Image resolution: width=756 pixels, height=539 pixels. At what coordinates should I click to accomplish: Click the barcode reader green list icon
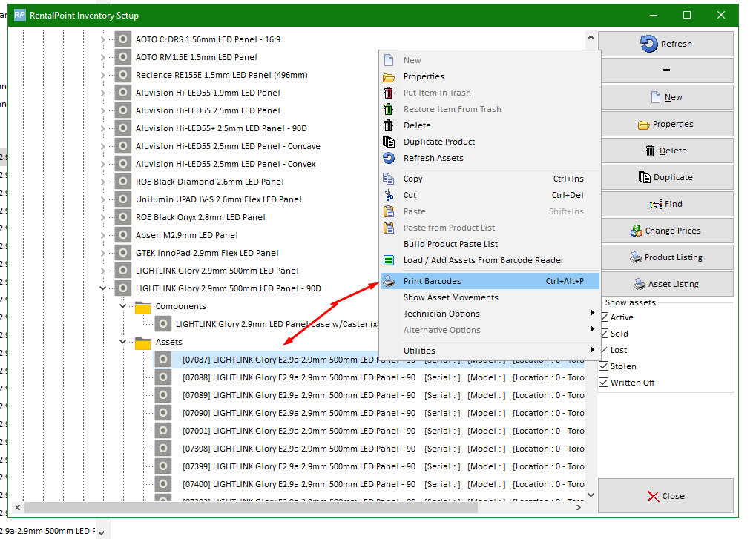click(x=389, y=260)
